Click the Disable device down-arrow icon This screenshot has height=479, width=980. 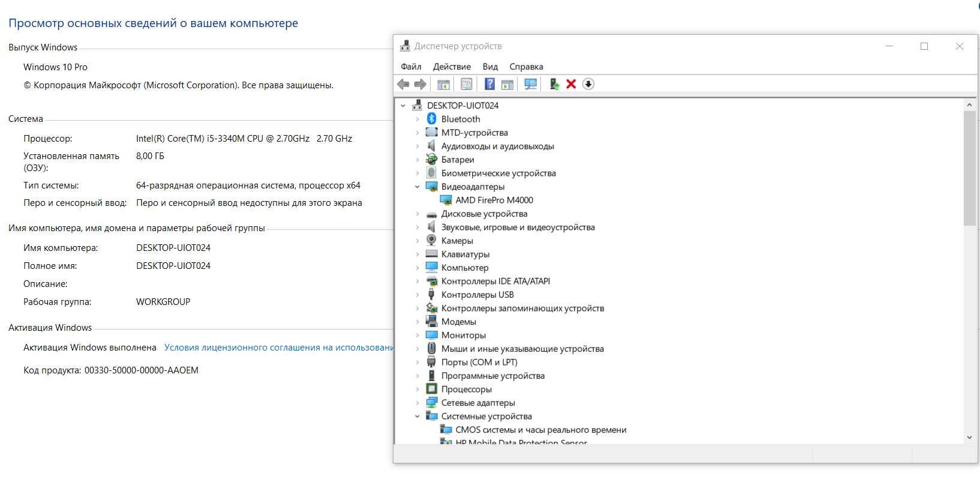(x=588, y=84)
